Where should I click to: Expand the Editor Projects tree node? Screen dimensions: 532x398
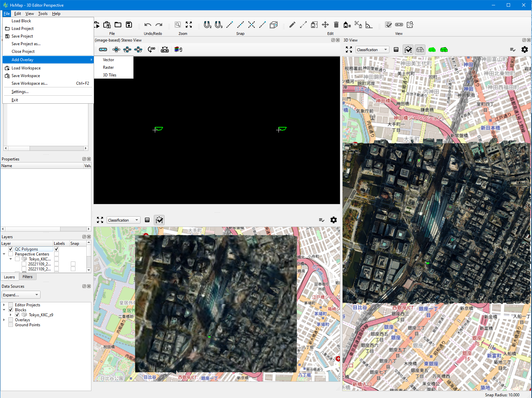(x=4, y=305)
